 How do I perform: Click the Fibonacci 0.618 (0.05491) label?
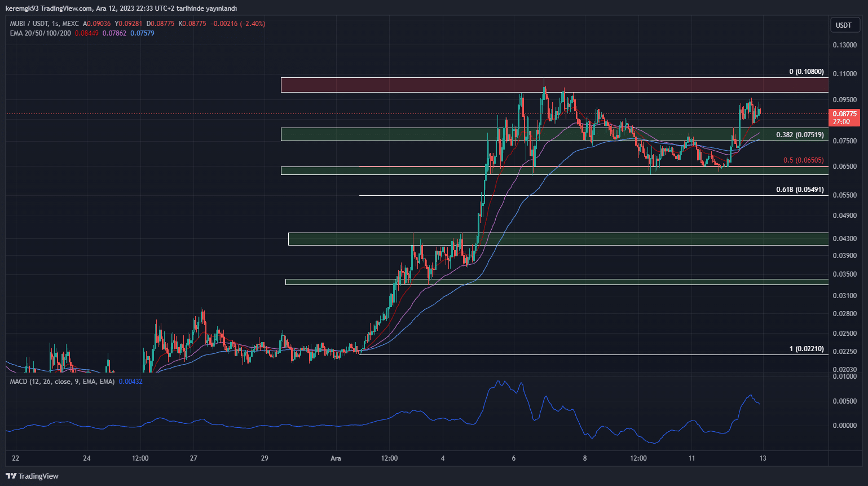click(800, 190)
